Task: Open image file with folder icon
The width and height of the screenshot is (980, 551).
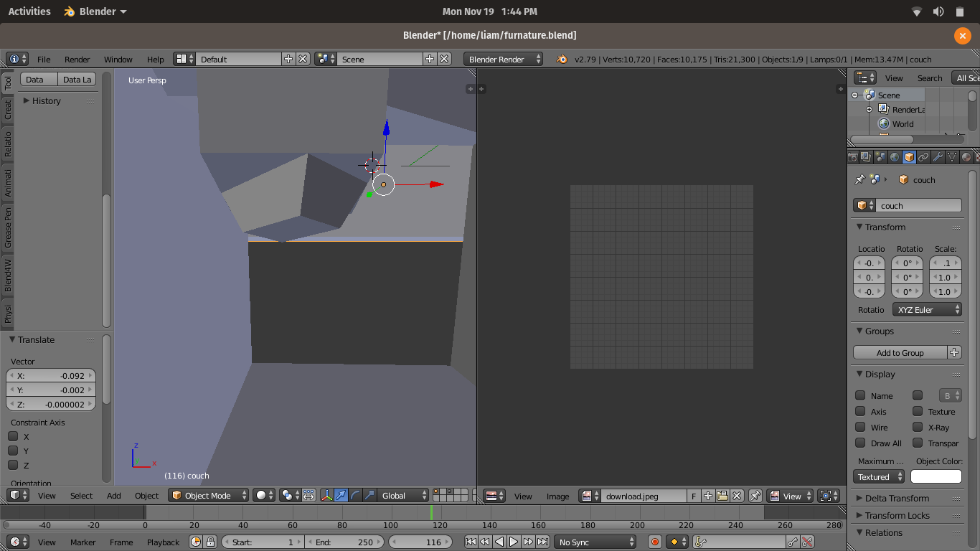Action: pos(722,496)
